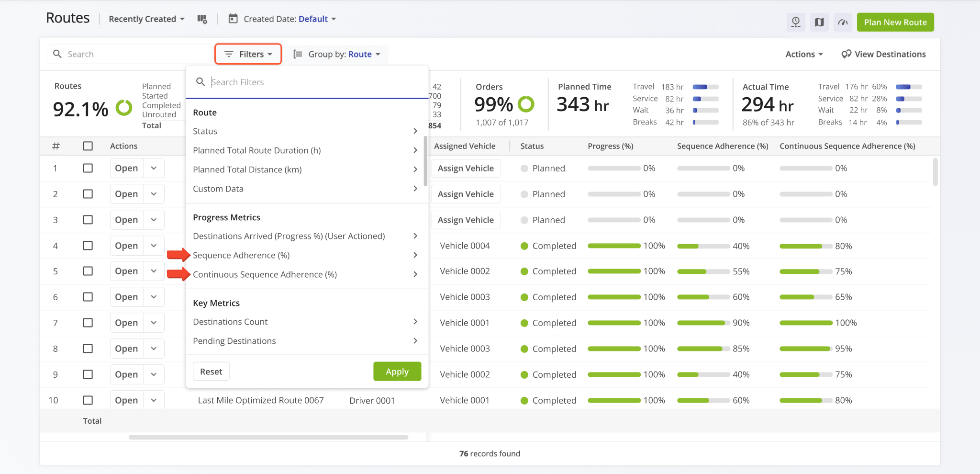Open the map view icon
The height and width of the screenshot is (474, 980).
click(x=819, y=22)
